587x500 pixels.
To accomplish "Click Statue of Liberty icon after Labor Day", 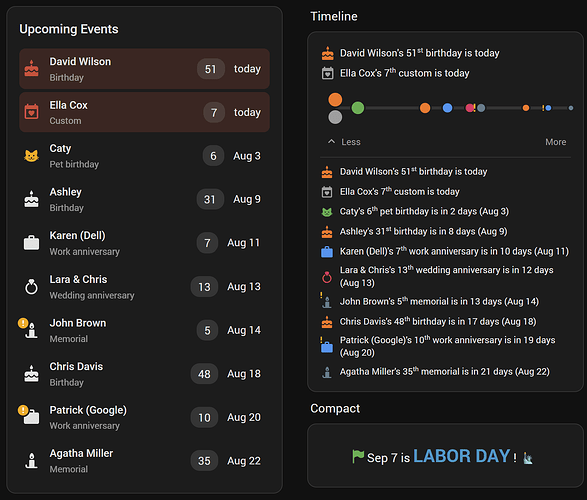I will (528, 458).
